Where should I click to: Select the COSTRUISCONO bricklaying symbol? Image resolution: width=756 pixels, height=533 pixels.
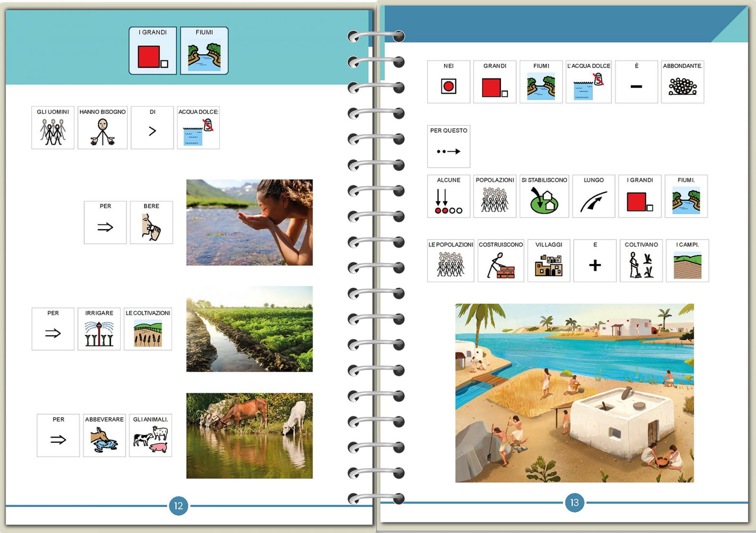point(500,261)
